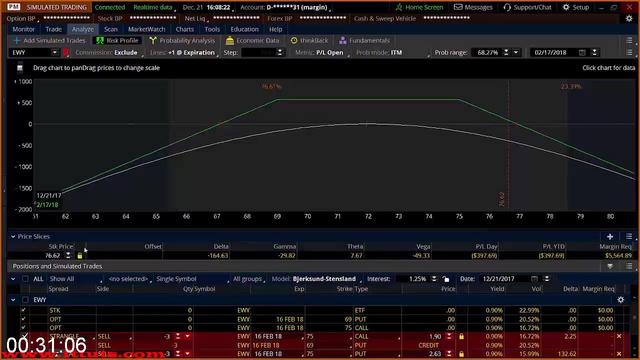This screenshot has width=640, height=360.
Task: Open EWY group settings gear
Action: point(621,300)
